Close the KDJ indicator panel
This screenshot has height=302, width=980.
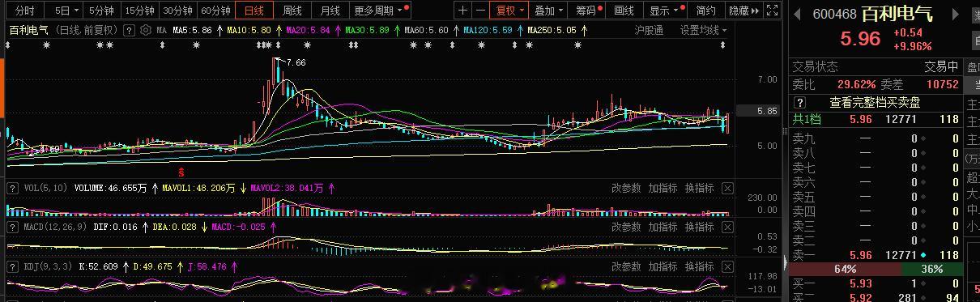(x=727, y=266)
